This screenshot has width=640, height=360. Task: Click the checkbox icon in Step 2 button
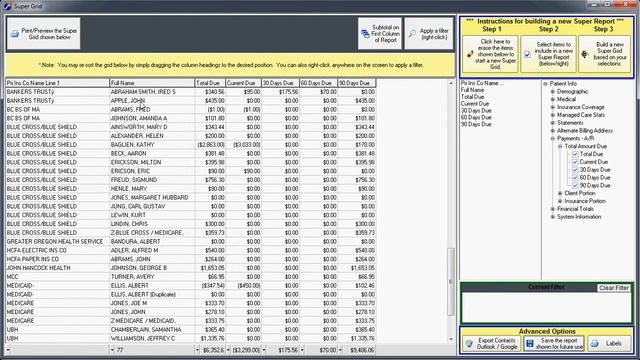tap(527, 54)
